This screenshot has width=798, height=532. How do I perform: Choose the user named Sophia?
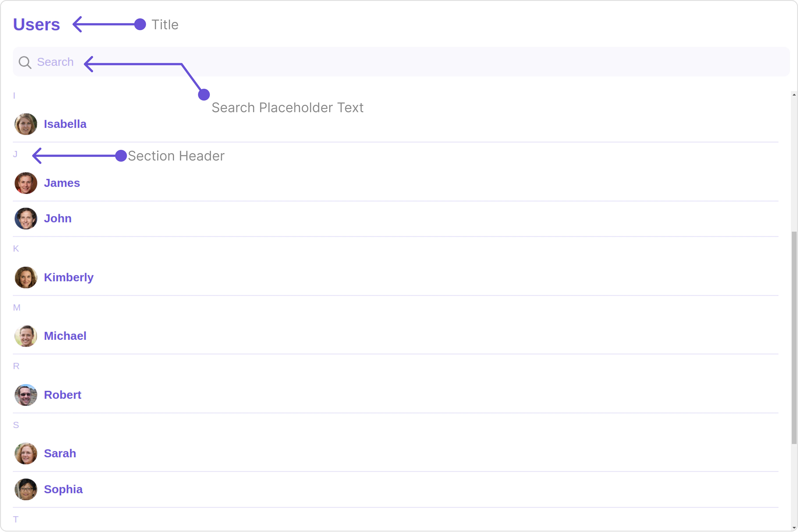tap(63, 489)
